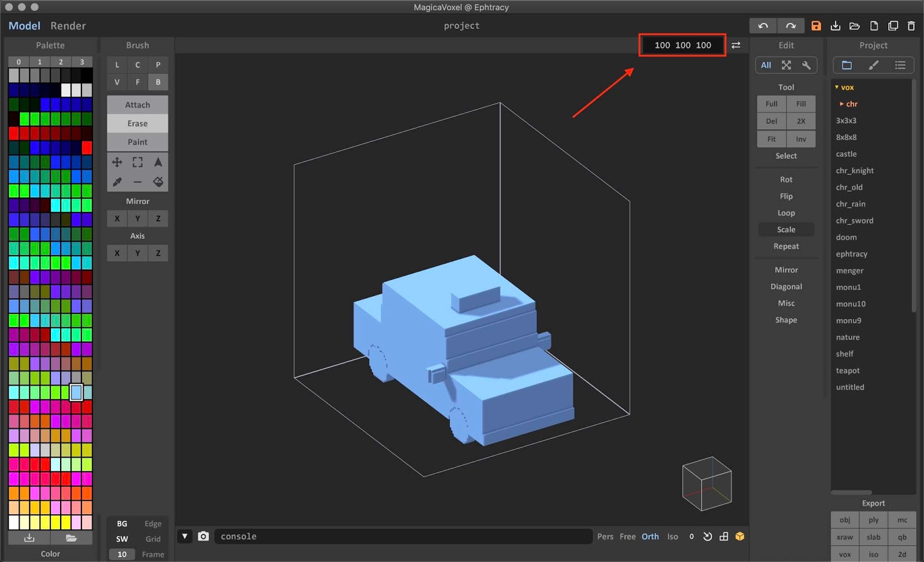The image size is (924, 562).
Task: Expand the Shape edit section
Action: pyautogui.click(x=786, y=320)
